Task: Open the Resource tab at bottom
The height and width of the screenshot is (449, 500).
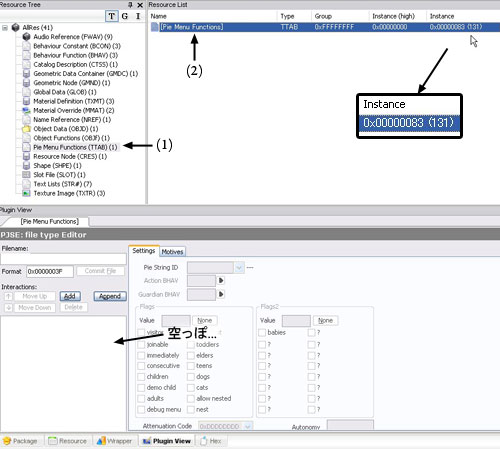Action: 68,441
